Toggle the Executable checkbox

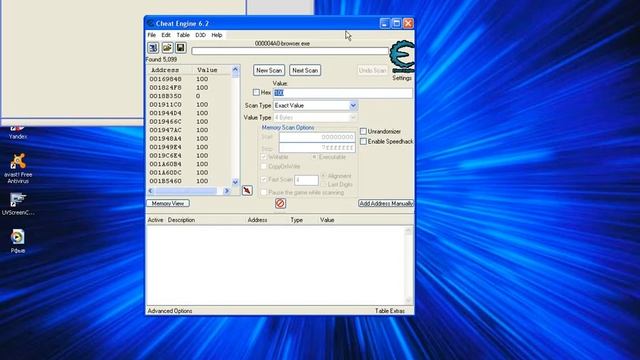coord(314,157)
